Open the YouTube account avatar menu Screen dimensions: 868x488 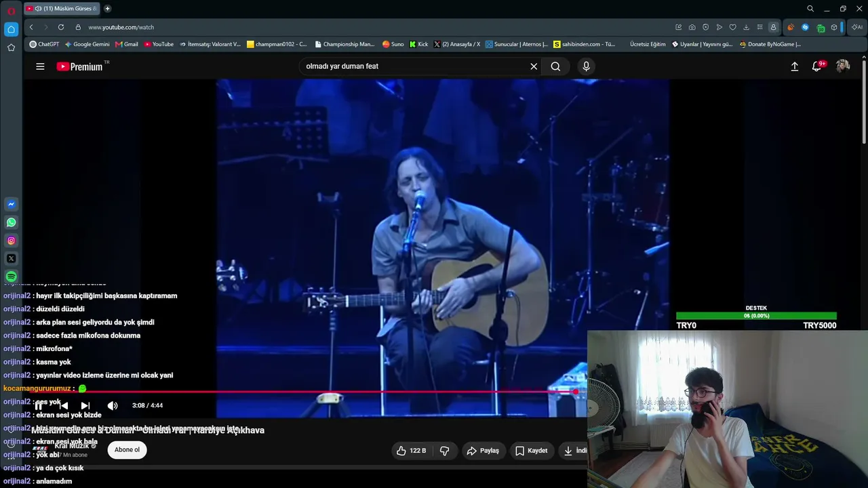pos(843,66)
